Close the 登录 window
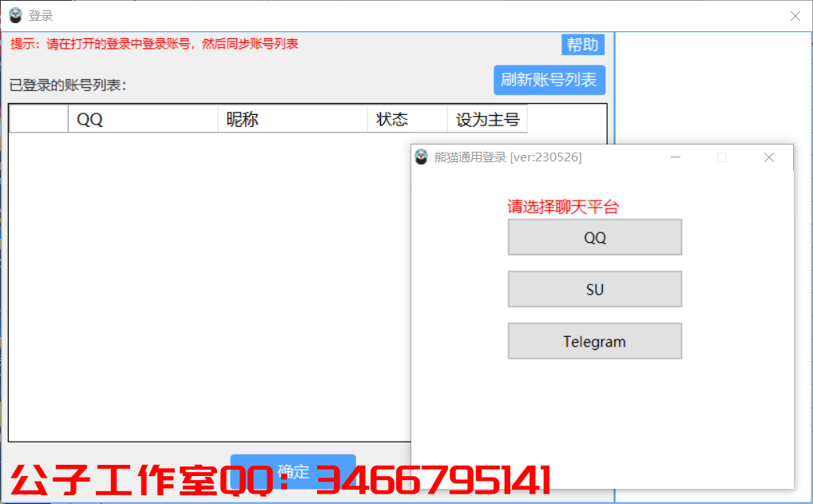The width and height of the screenshot is (813, 504). pyautogui.click(x=795, y=16)
